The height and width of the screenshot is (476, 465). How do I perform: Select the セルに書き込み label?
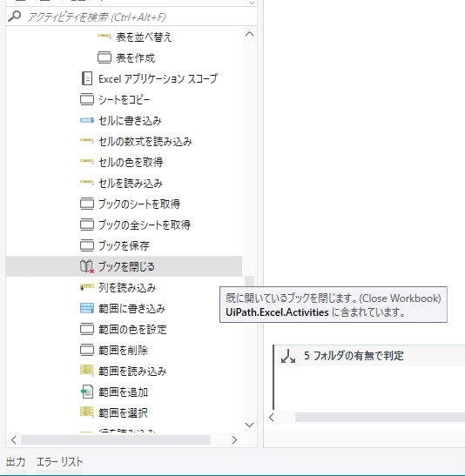[x=130, y=121]
